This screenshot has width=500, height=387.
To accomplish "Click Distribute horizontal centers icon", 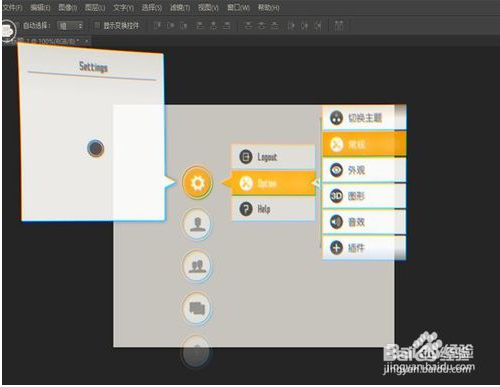I will pos(305,25).
